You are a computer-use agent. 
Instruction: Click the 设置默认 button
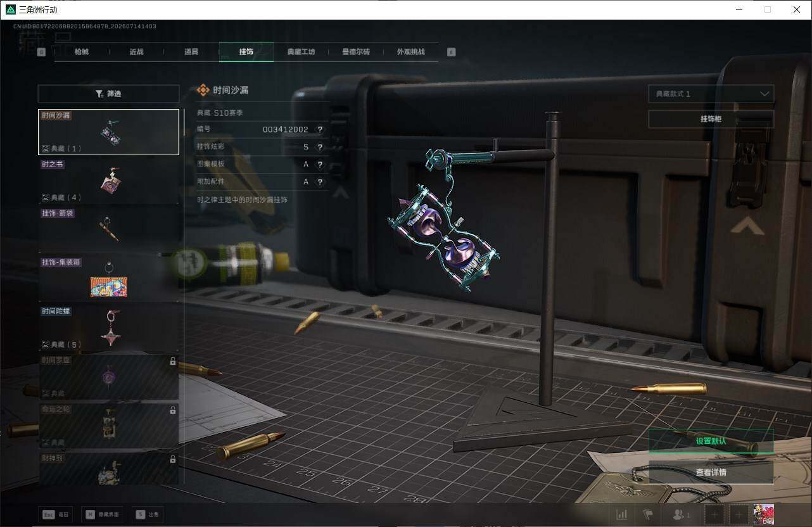tap(711, 441)
